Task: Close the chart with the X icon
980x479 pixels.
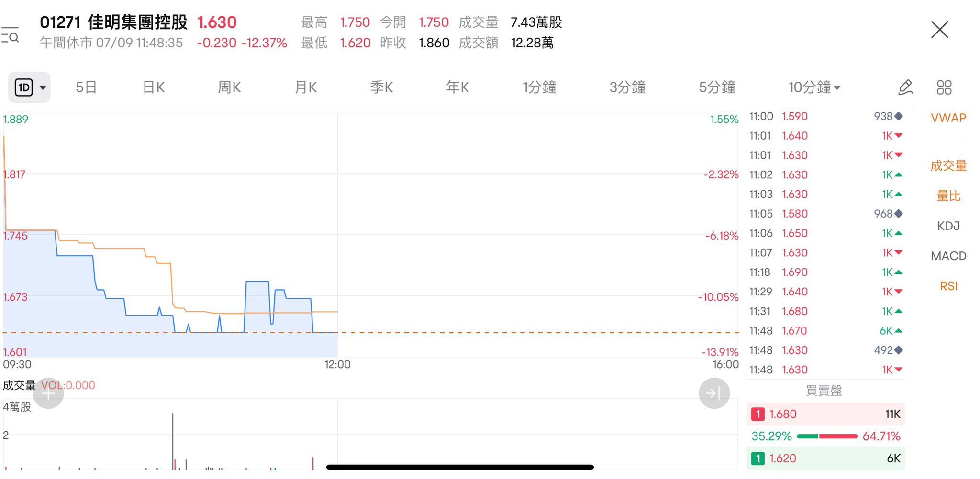Action: pyautogui.click(x=939, y=30)
